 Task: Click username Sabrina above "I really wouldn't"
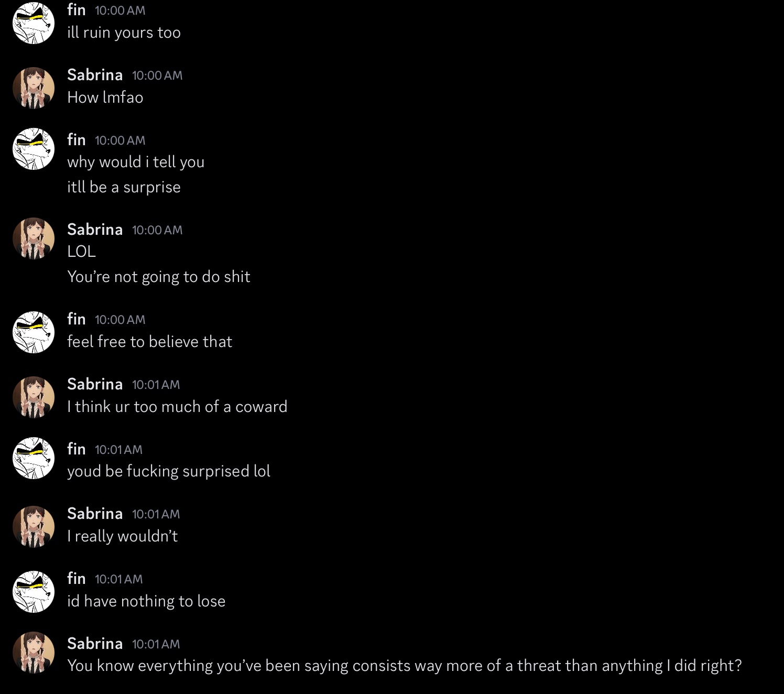pyautogui.click(x=95, y=514)
